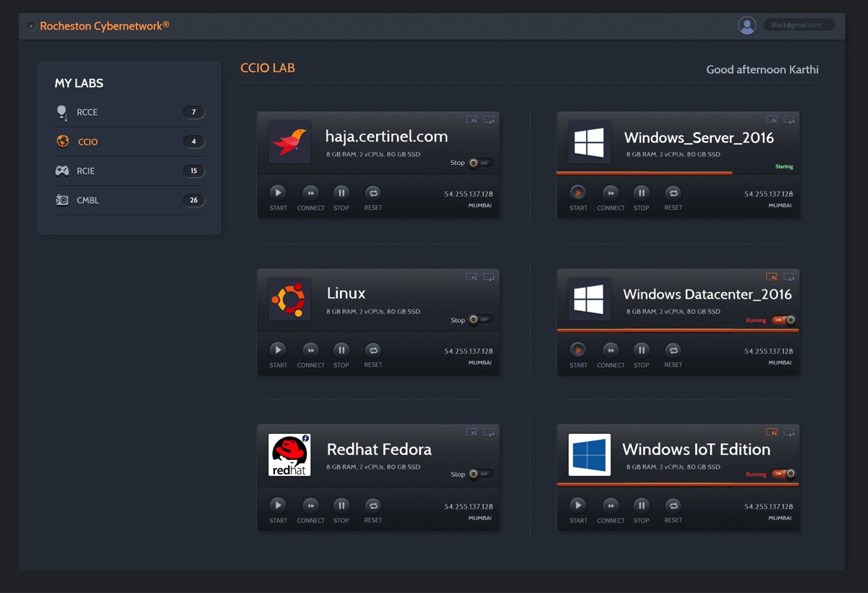Connect to Windows Datacenter_2016

tap(610, 350)
